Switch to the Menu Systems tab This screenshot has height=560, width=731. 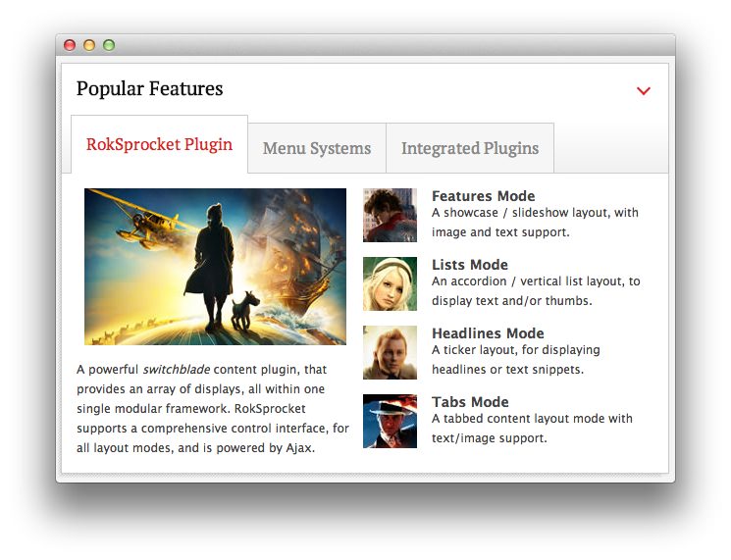(x=317, y=148)
